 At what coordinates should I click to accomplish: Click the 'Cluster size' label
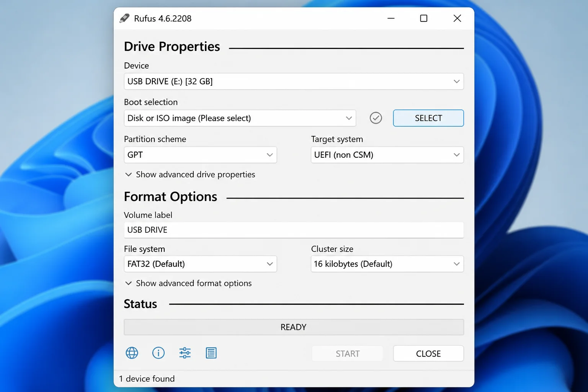[x=332, y=249]
